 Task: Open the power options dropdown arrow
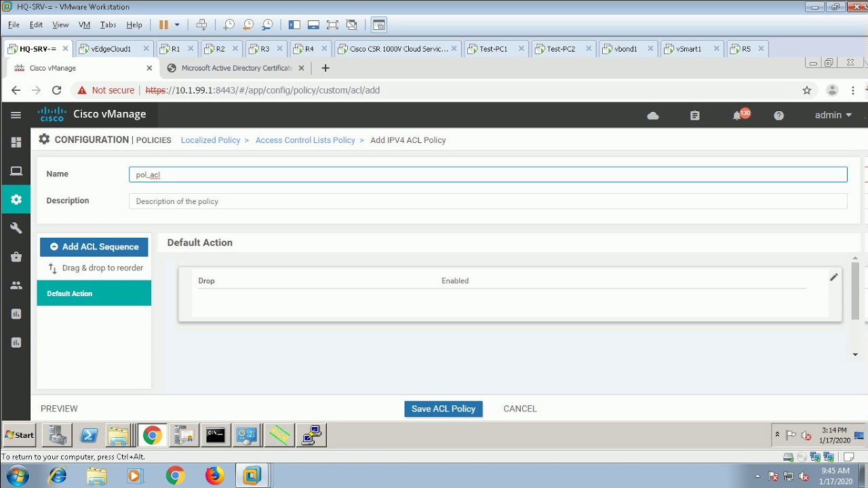(178, 24)
